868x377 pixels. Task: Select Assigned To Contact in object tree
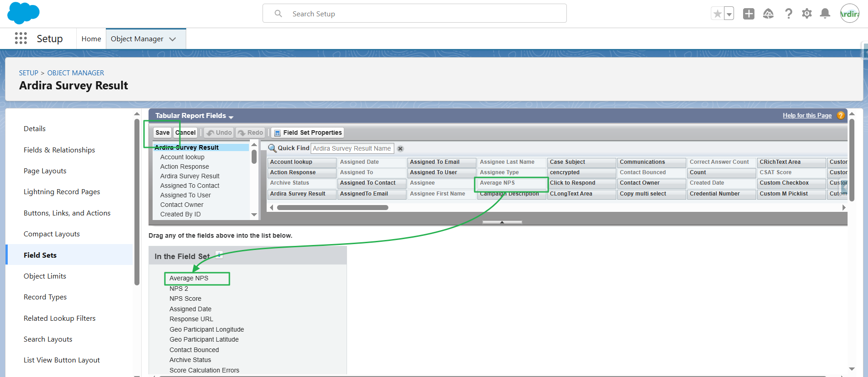[190, 186]
